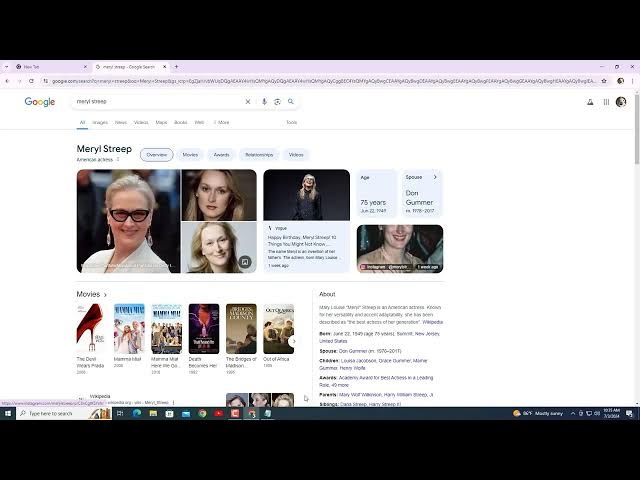This screenshot has width=640, height=480.
Task: Clear the search box text
Action: tap(248, 101)
